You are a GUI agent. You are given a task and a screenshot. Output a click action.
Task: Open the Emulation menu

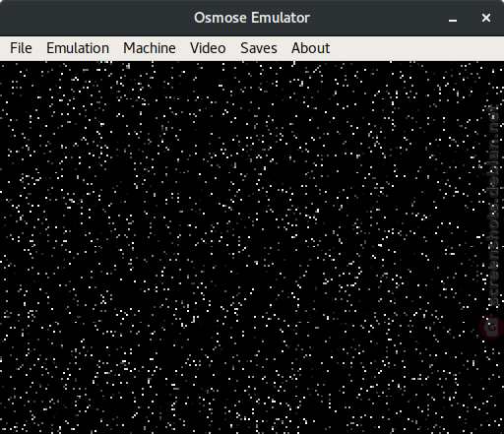coord(78,48)
